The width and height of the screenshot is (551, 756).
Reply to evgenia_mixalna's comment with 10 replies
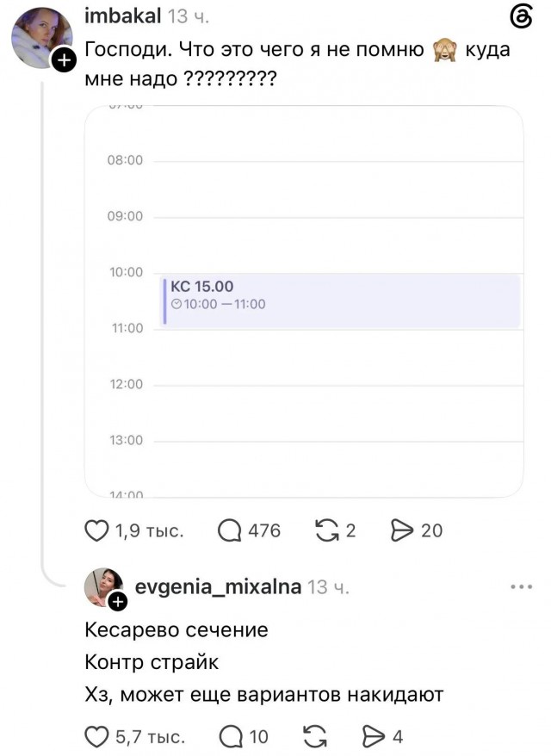pyautogui.click(x=231, y=737)
